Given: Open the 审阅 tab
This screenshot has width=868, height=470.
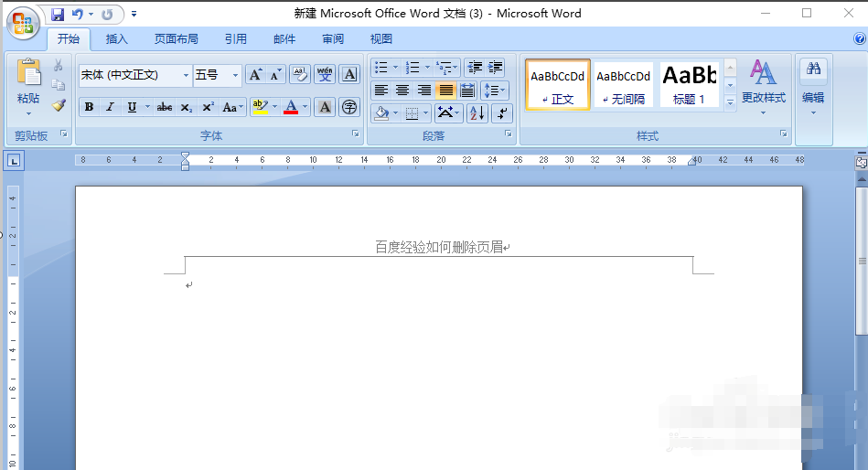Looking at the screenshot, I should pyautogui.click(x=333, y=38).
